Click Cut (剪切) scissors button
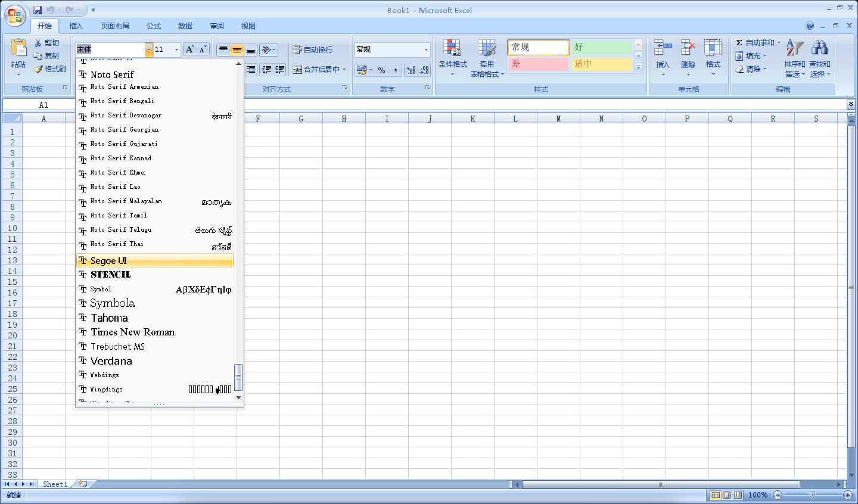Viewport: 858px width, 504px height. [47, 43]
